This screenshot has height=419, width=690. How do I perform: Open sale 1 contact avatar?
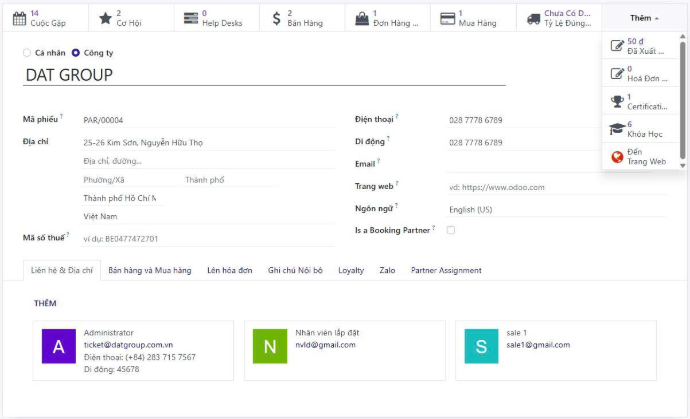481,346
